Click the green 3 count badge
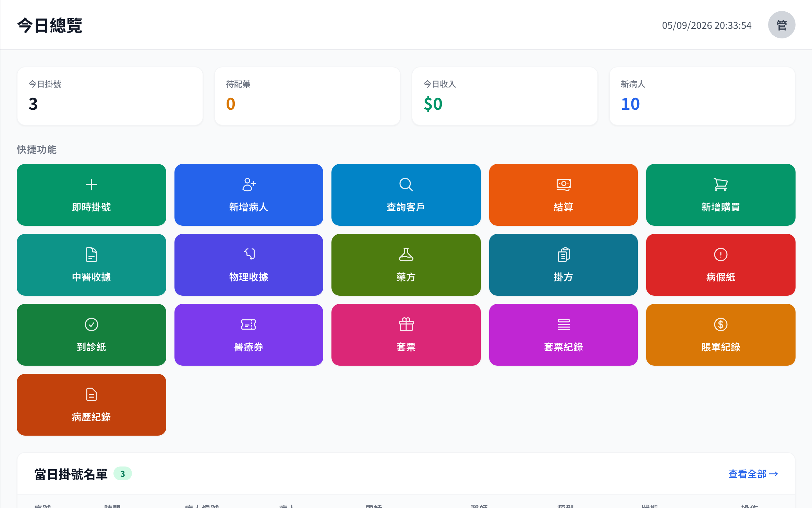This screenshot has height=508, width=812. pyautogui.click(x=123, y=474)
